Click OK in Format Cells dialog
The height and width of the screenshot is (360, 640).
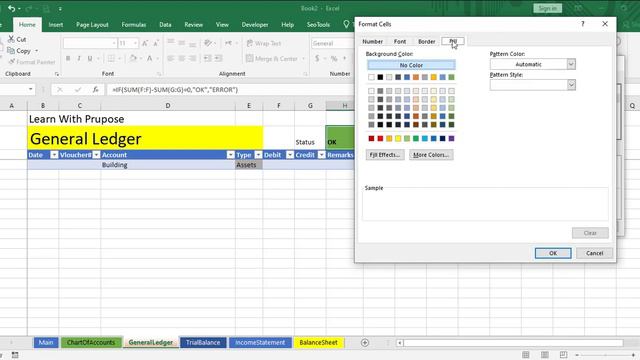(x=553, y=253)
